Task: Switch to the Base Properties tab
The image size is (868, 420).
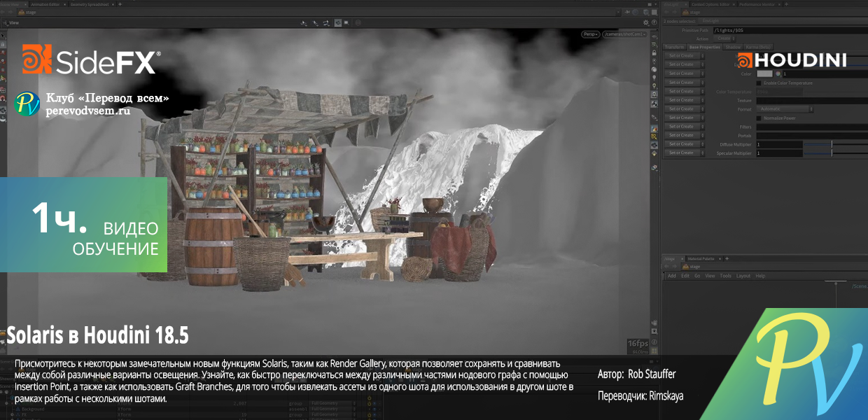Action: click(705, 47)
